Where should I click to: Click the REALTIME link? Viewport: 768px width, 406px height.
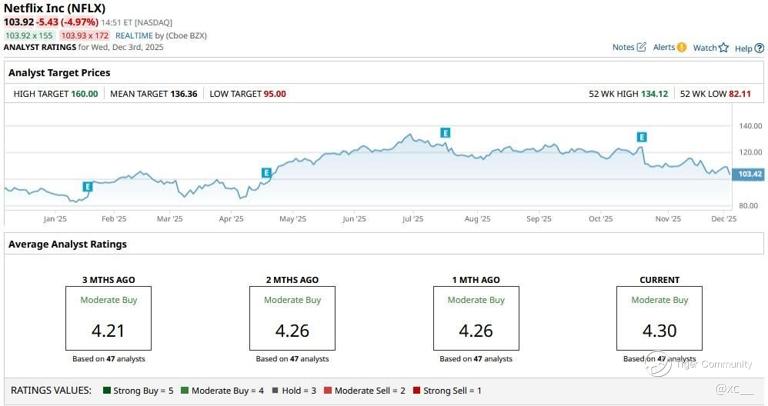(x=134, y=35)
